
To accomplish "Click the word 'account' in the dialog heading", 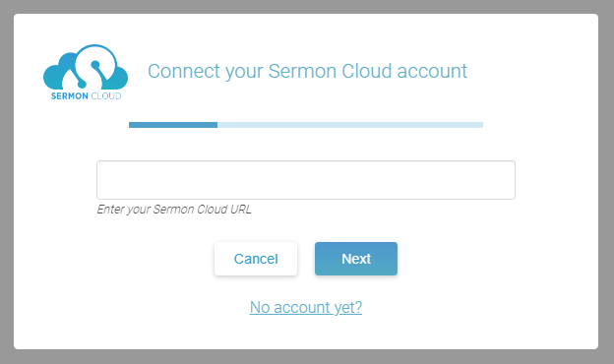I will (x=432, y=71).
